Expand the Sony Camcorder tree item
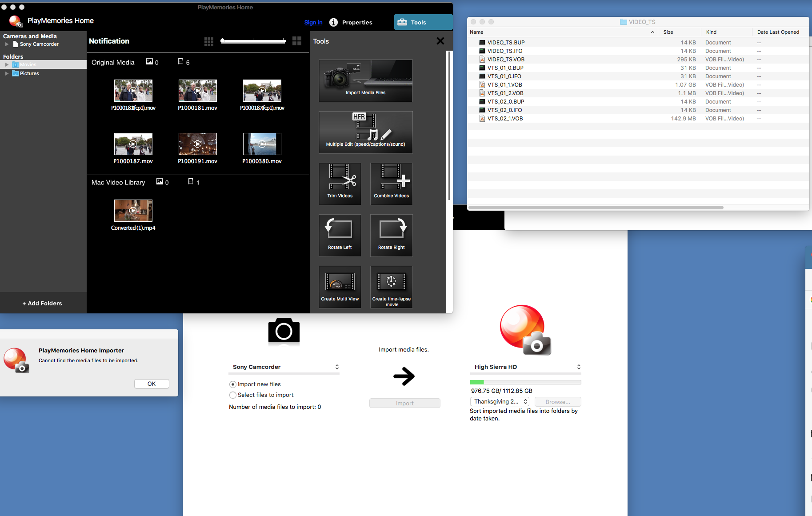 [7, 44]
